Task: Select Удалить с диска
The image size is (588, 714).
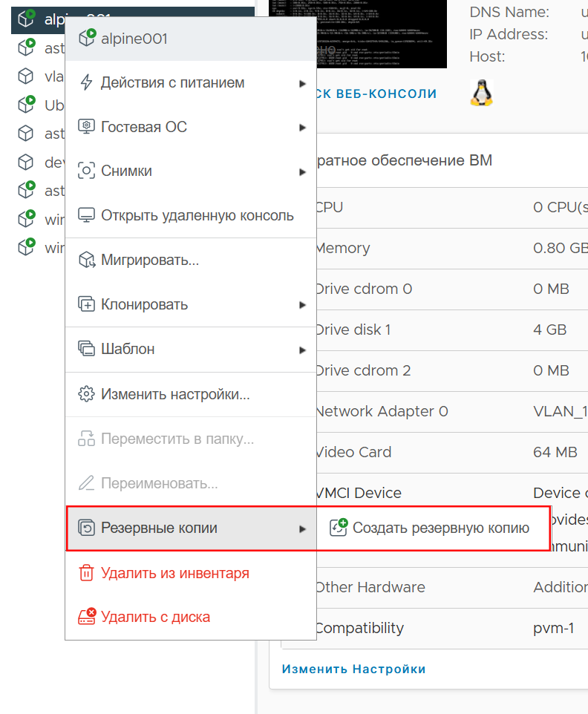Action: [191, 617]
